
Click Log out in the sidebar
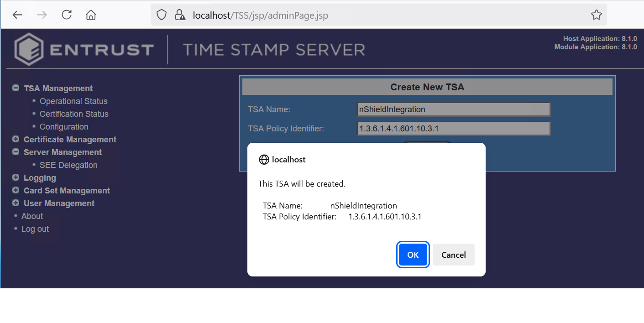point(35,229)
